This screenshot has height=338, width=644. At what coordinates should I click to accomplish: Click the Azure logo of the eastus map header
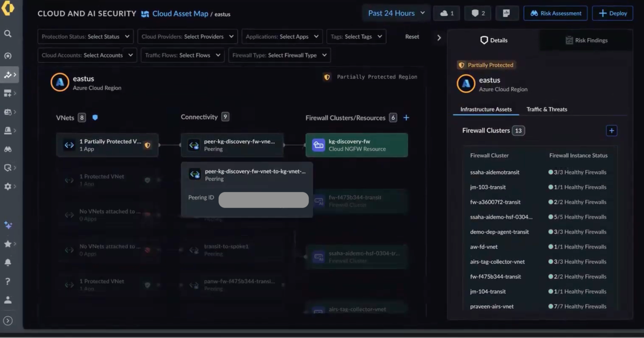60,82
